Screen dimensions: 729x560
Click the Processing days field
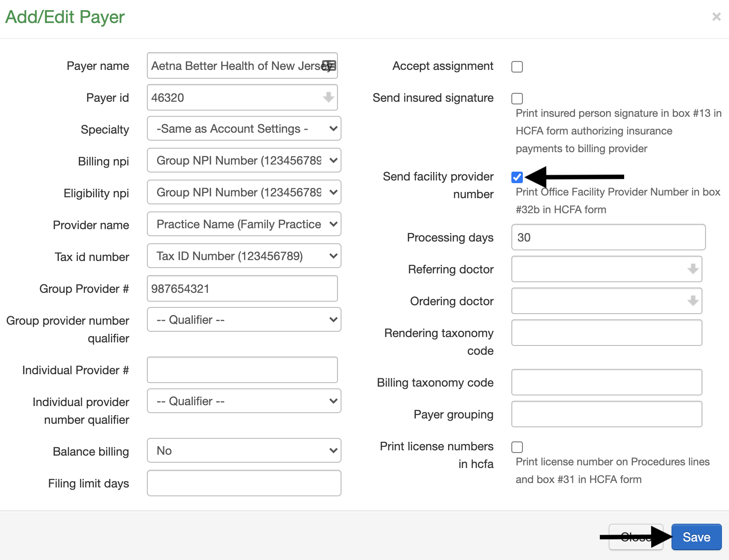(x=608, y=237)
